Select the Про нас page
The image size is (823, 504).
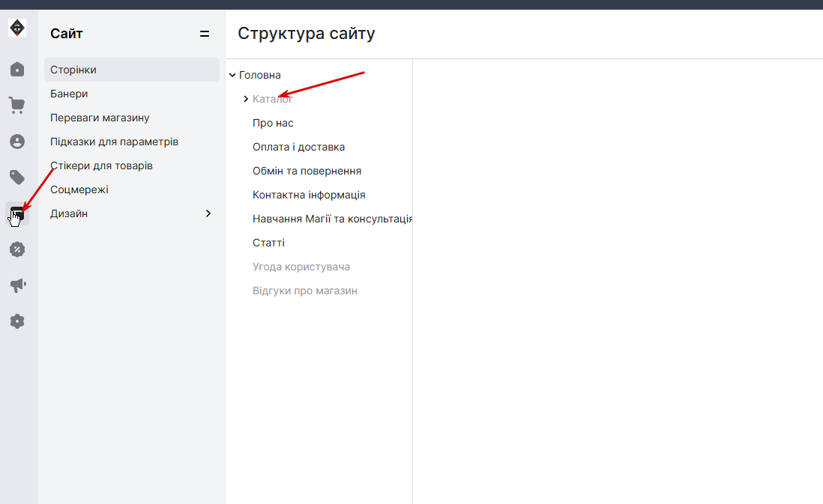tap(273, 124)
